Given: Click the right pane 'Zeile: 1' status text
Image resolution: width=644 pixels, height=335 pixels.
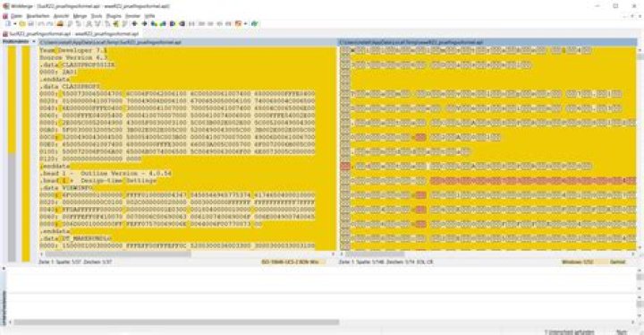Looking at the screenshot, I should (x=386, y=262).
